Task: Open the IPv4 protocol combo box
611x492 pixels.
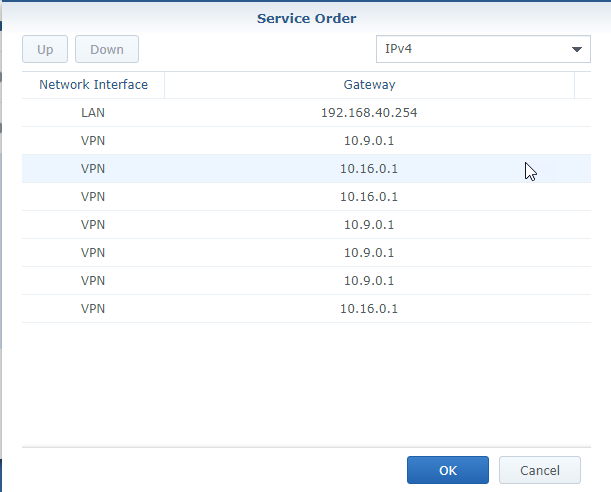Action: point(470,49)
